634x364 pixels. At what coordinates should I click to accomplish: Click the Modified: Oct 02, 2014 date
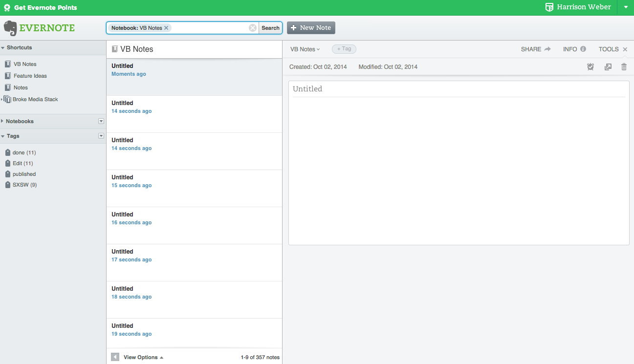(388, 67)
